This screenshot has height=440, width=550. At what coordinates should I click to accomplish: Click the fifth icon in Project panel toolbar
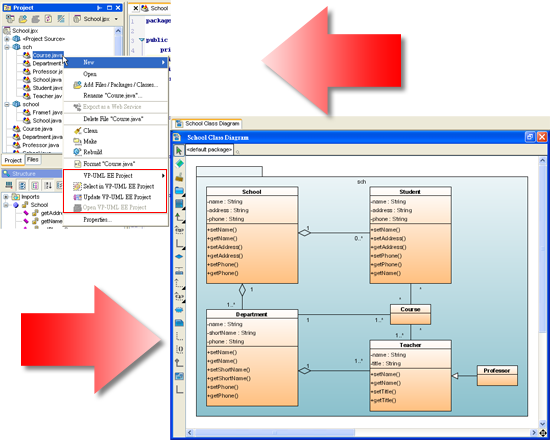pyautogui.click(x=61, y=19)
